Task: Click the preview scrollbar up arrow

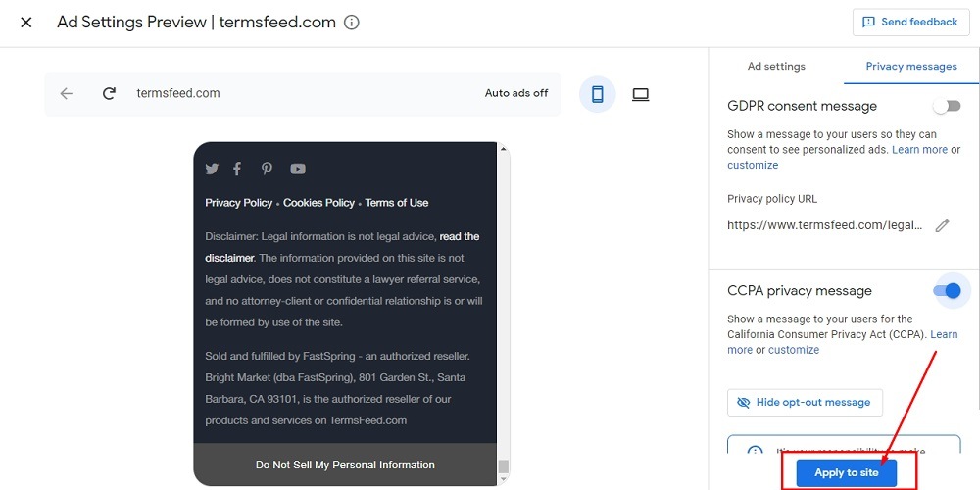Action: (503, 148)
